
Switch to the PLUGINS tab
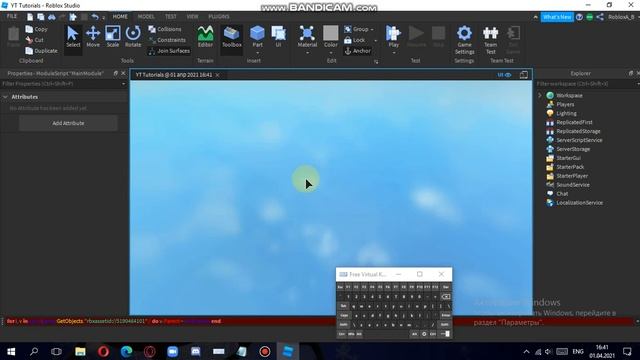219,17
